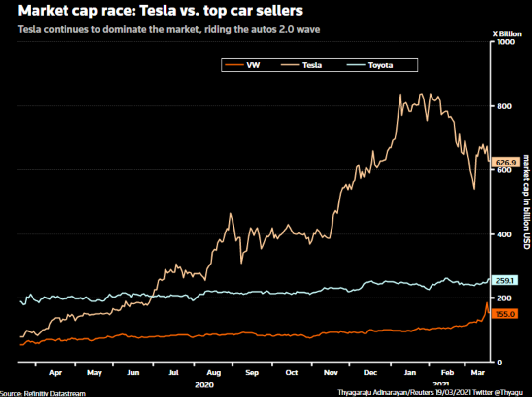Viewport: 532px width, 397px height.
Task: Click the Jun month label
Action: (x=133, y=372)
